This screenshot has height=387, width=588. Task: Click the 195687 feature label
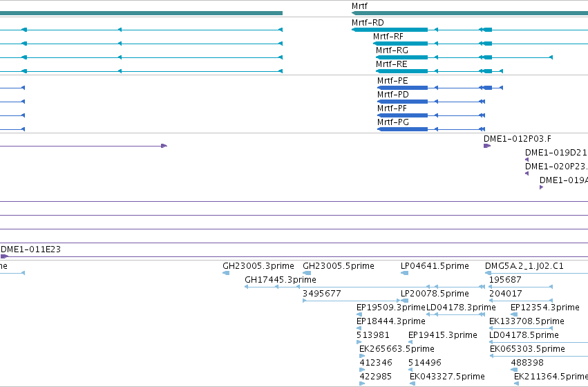[x=505, y=280]
